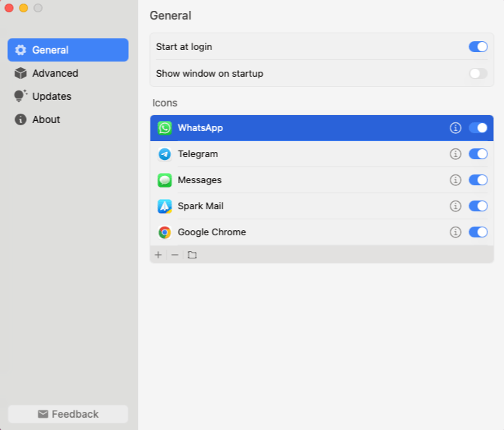Click the Spark Mail app icon
The height and width of the screenshot is (430, 504).
164,206
